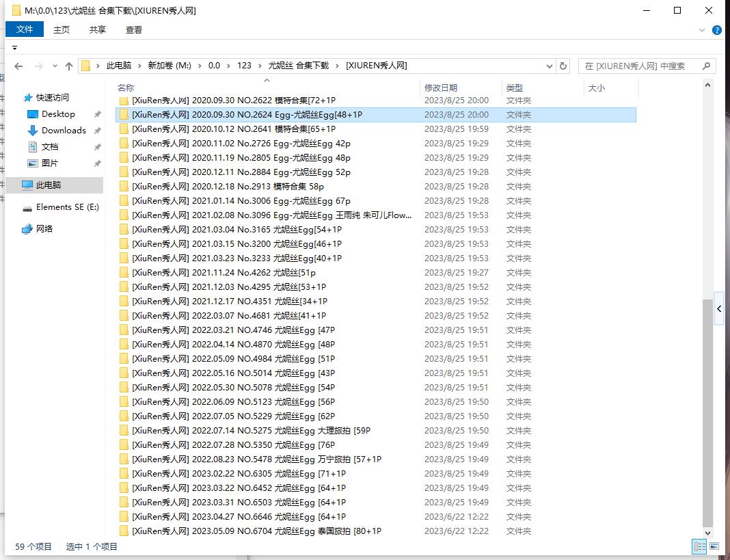Switch to the 主页 ribbon tab
Viewport: 730px width, 560px height.
point(62,30)
